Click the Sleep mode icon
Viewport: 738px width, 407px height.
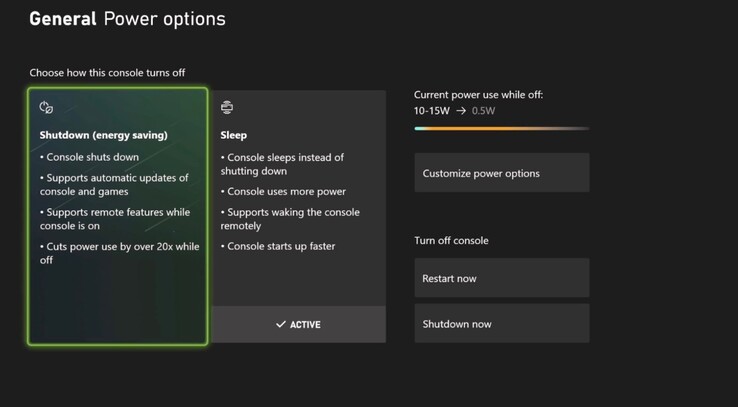[227, 107]
